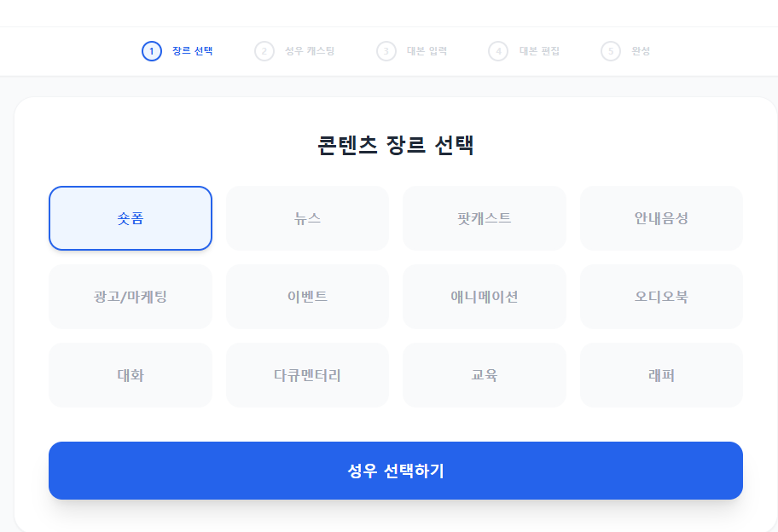This screenshot has height=532, width=778.
Task: Choose the 뉴스 genre option
Action: (308, 218)
